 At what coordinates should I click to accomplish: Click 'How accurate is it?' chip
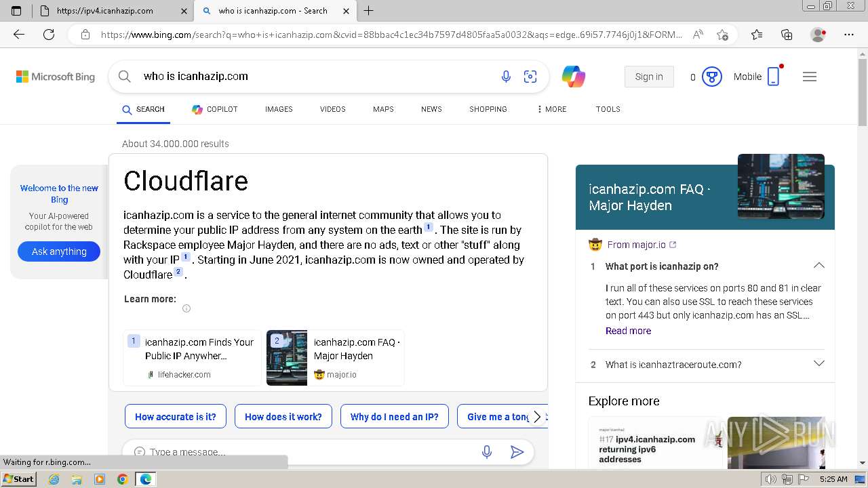click(176, 417)
